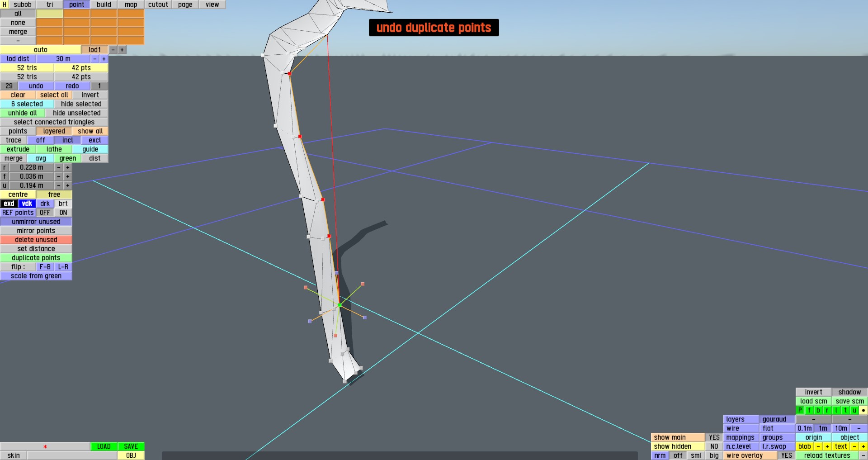868x460 pixels.
Task: Click the extrude button
Action: click(18, 149)
